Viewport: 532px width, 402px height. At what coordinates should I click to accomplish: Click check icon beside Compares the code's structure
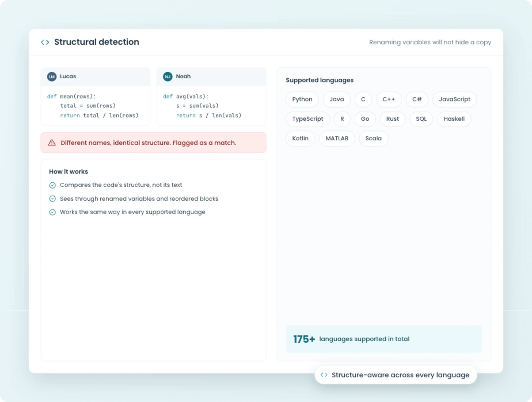pos(53,185)
